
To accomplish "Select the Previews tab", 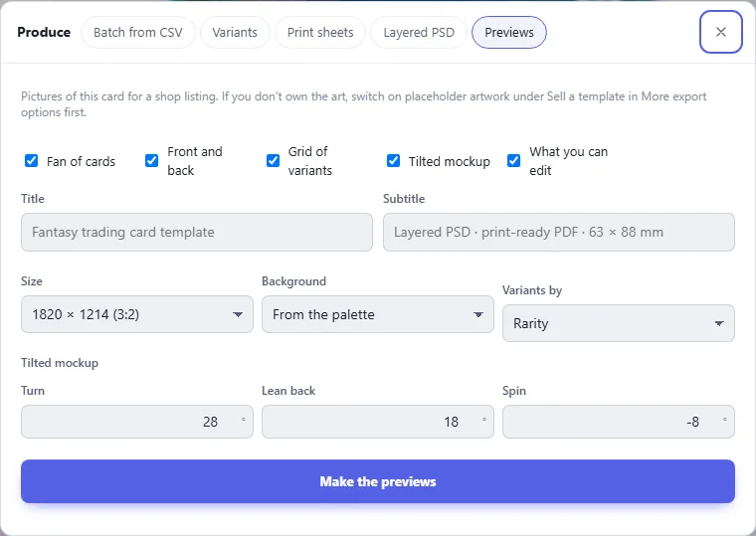I will (x=509, y=32).
